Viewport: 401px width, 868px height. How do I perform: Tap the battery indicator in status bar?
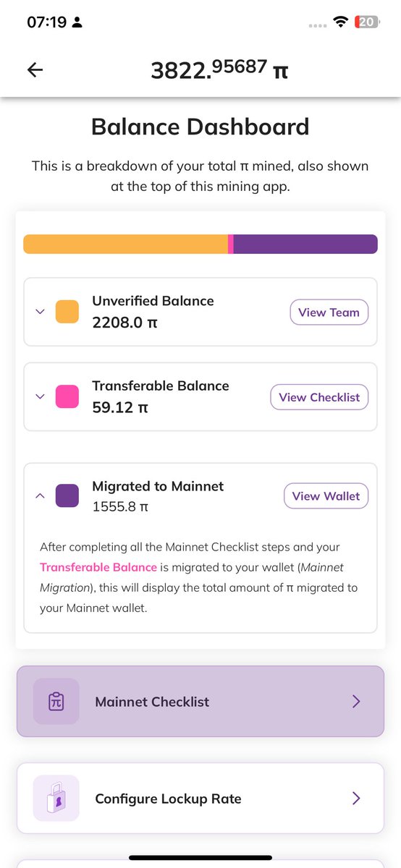tap(367, 22)
